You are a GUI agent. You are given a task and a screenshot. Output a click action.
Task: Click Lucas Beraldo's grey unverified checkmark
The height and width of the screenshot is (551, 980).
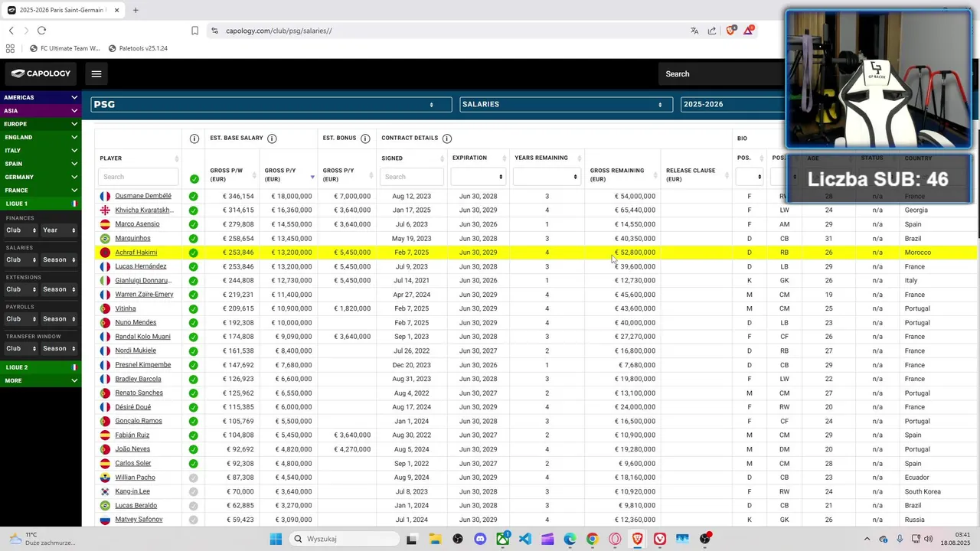194,506
